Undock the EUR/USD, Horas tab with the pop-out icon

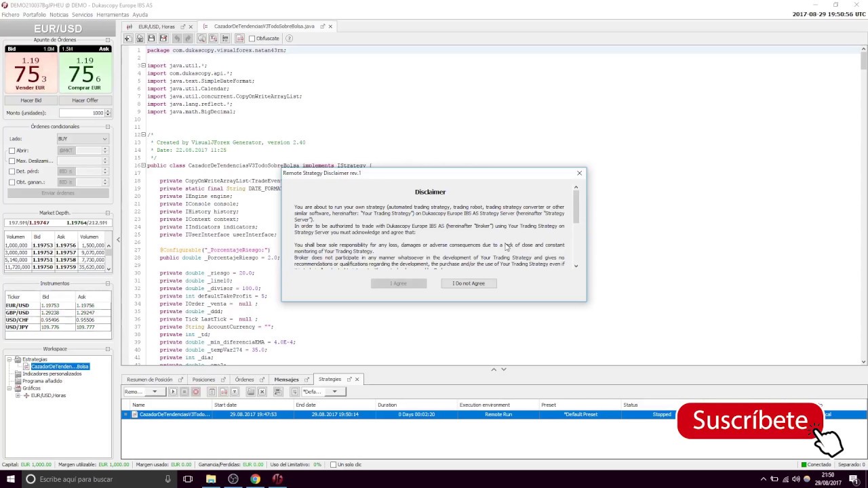pyautogui.click(x=182, y=26)
